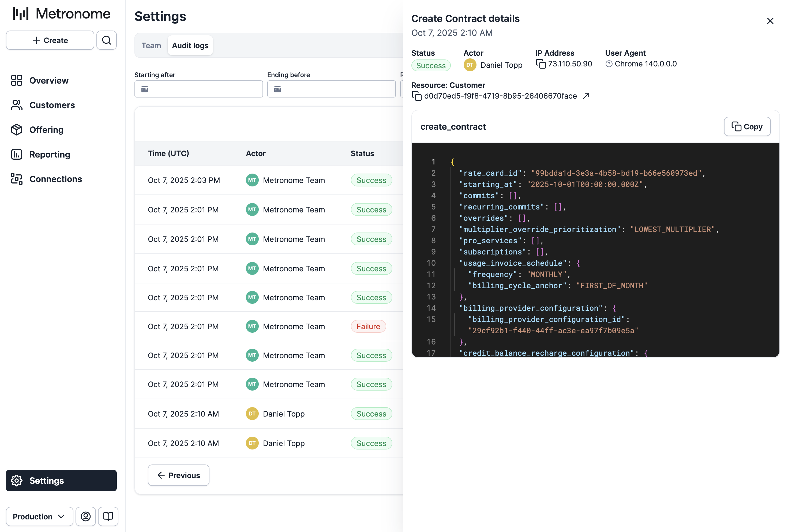The image size is (788, 532).
Task: Click the User Agent help icon
Action: click(609, 64)
